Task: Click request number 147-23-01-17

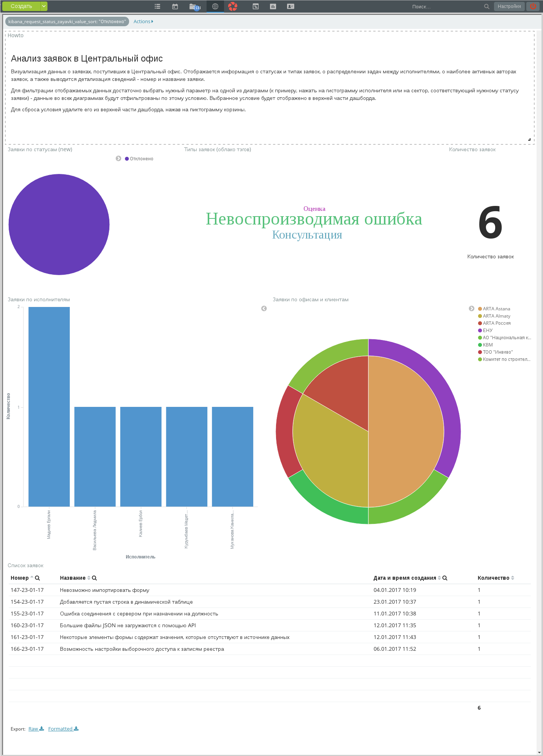Action: click(x=27, y=590)
